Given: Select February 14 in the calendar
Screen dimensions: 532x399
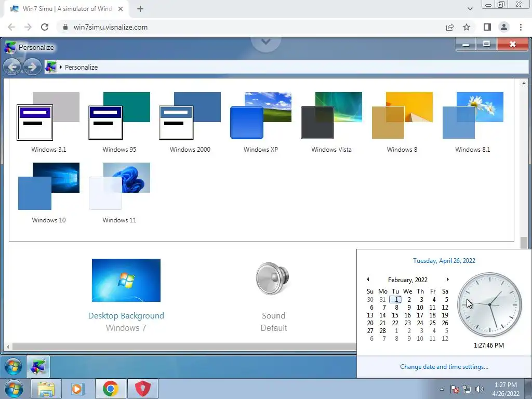Looking at the screenshot, I should pyautogui.click(x=382, y=315).
